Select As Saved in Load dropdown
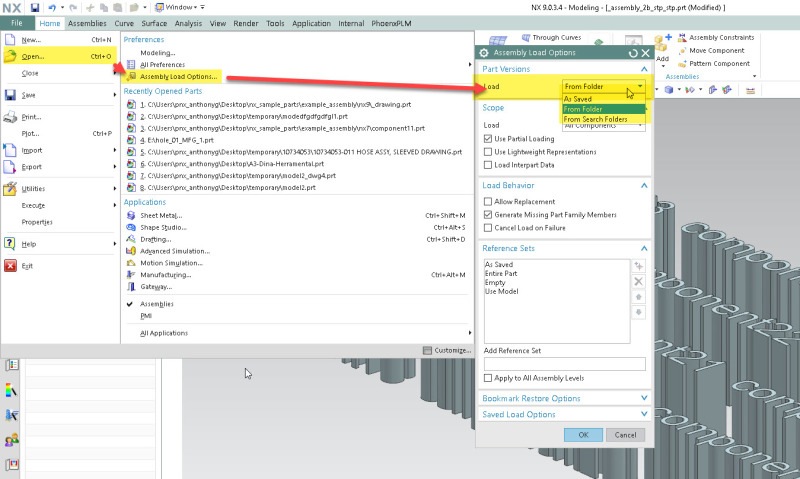The image size is (800, 479). pos(604,99)
